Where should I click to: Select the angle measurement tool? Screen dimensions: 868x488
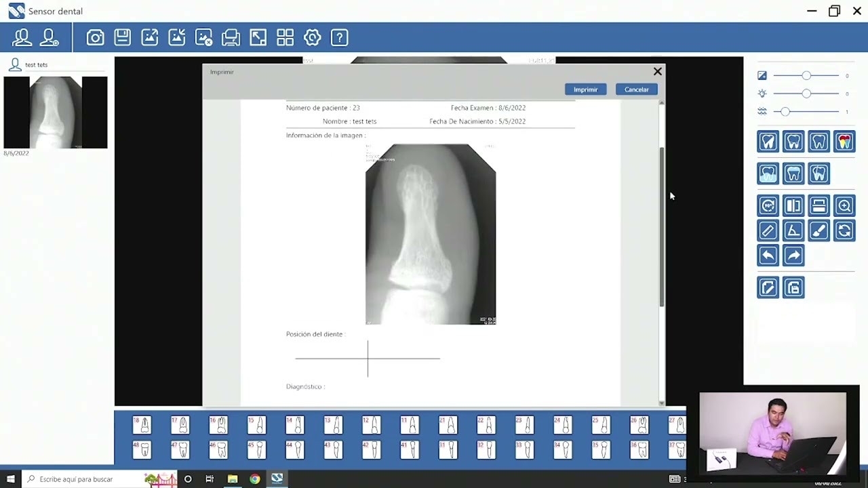click(793, 230)
